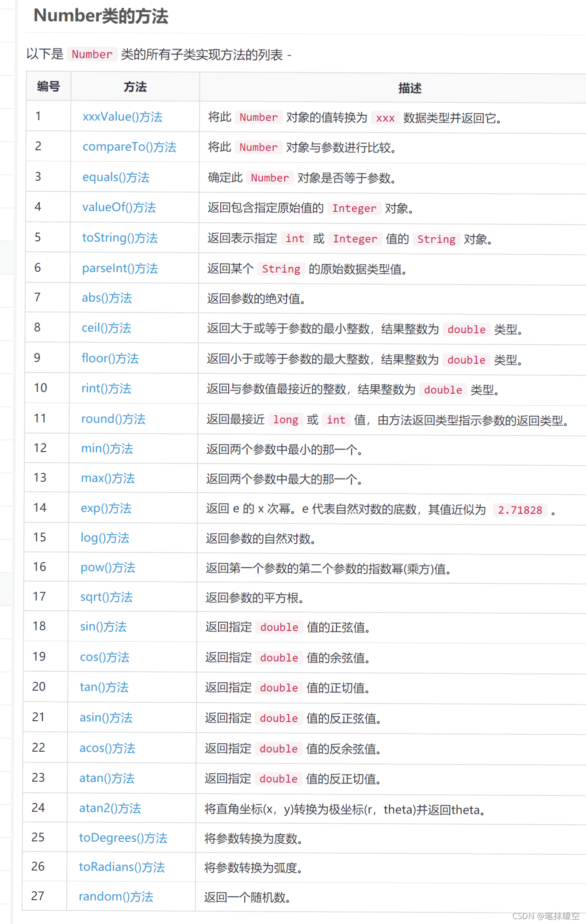Click the sqrt()方法 link
Image resolution: width=586 pixels, height=924 pixels.
(106, 597)
